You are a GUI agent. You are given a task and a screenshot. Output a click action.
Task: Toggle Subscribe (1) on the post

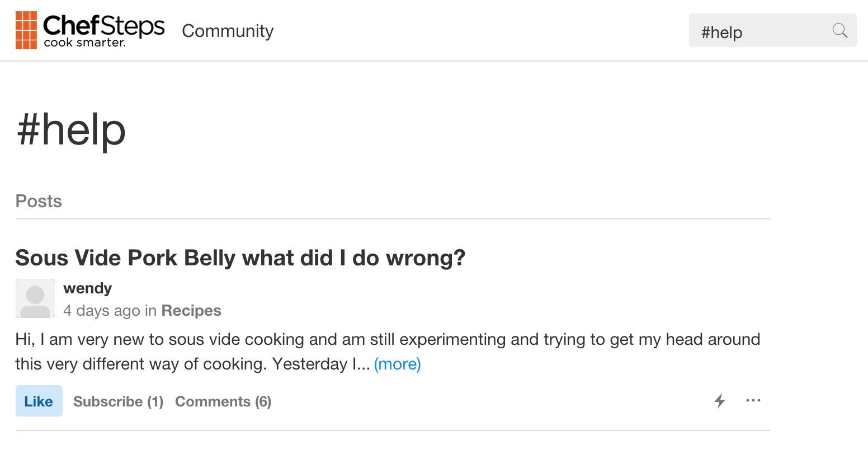(x=118, y=401)
